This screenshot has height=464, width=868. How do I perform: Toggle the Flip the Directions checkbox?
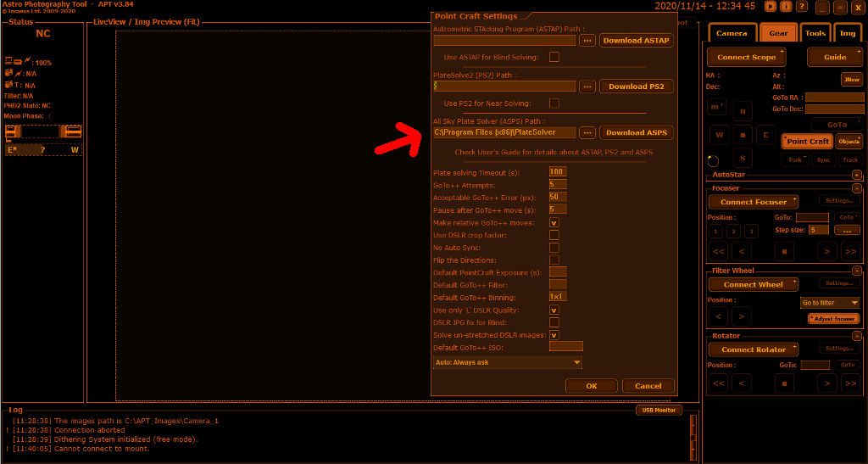click(x=554, y=260)
